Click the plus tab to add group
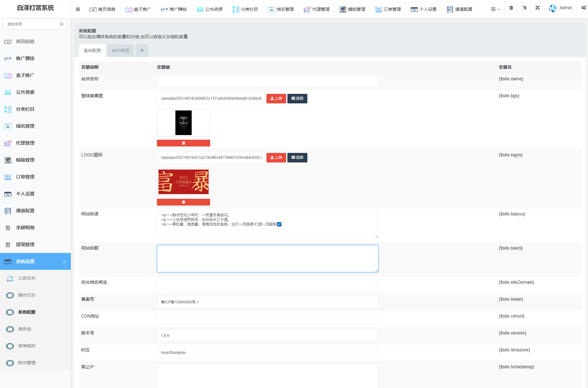This screenshot has height=388, width=588. (142, 50)
